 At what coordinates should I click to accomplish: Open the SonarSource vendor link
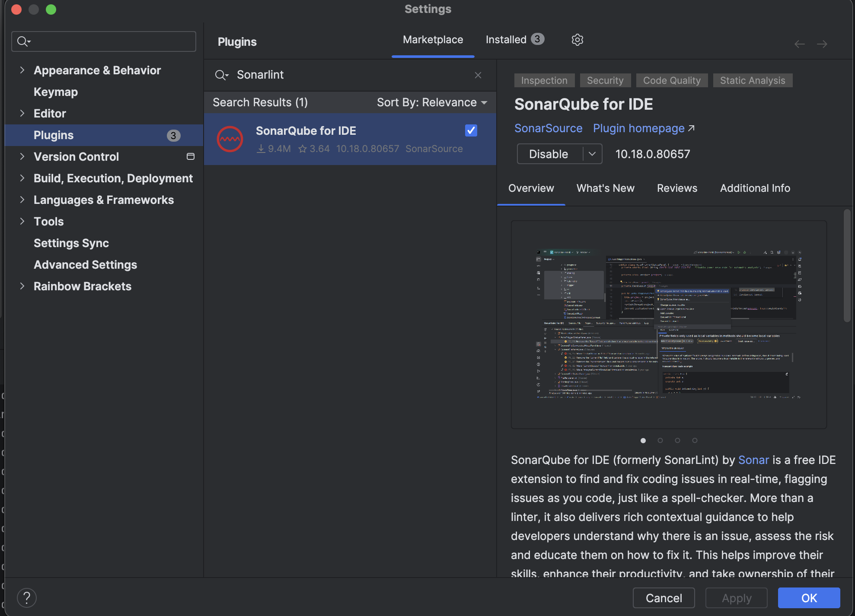[548, 128]
